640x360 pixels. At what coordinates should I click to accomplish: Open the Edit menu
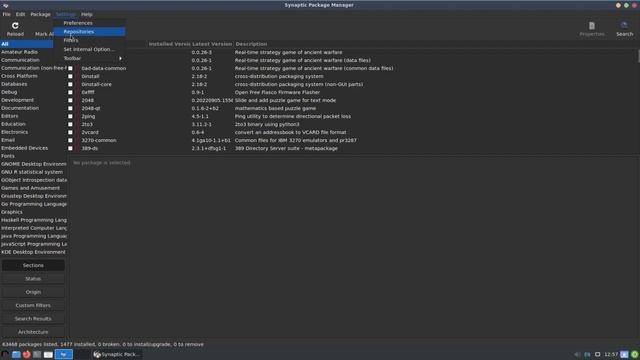click(x=20, y=14)
